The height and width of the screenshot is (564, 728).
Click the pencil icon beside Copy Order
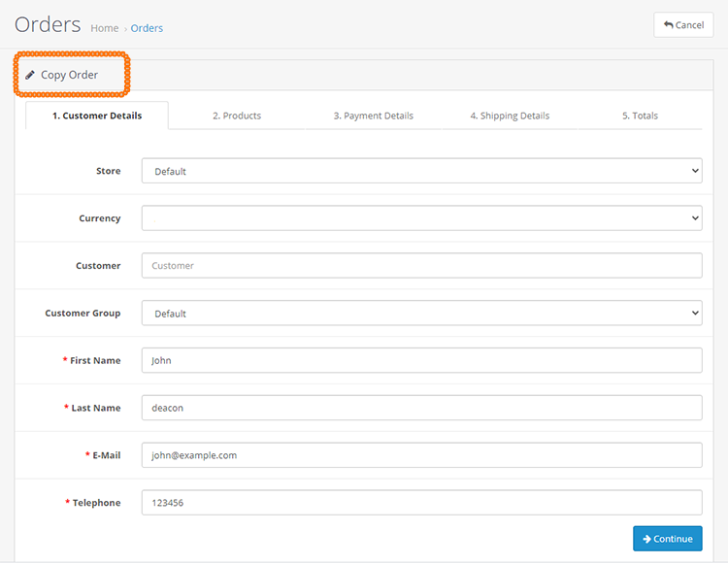click(x=30, y=75)
